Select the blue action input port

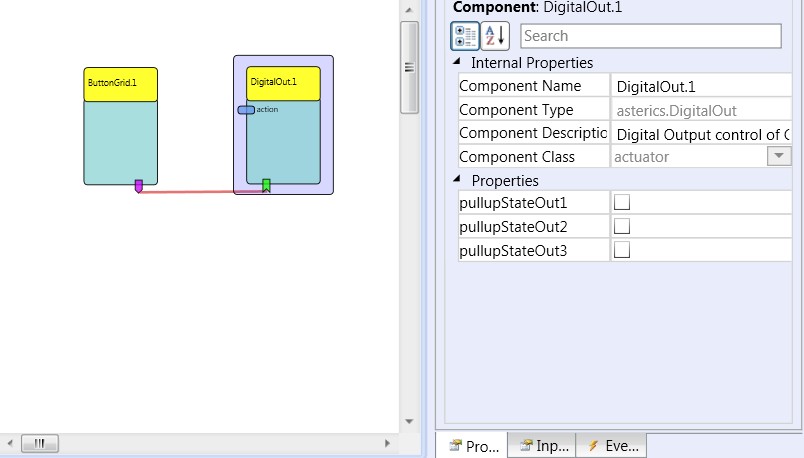point(246,110)
